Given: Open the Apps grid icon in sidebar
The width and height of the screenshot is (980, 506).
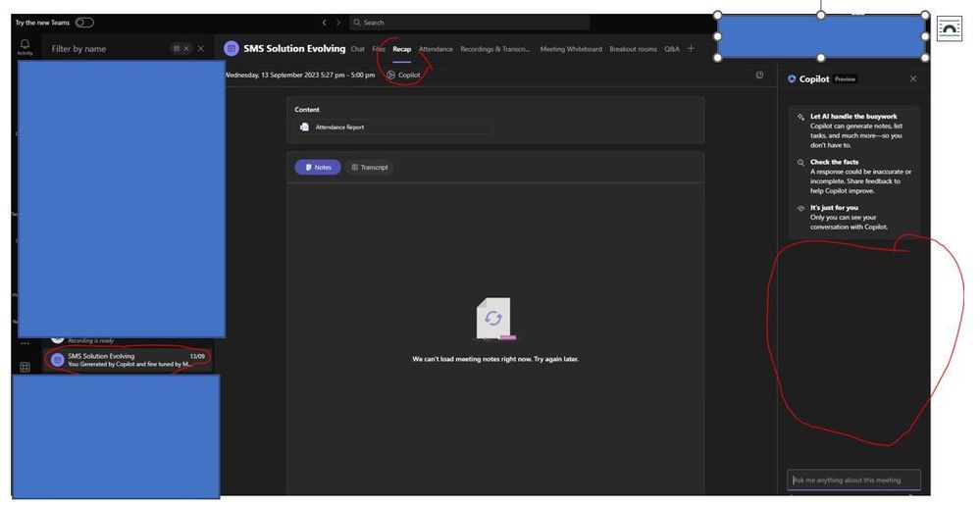Looking at the screenshot, I should [25, 367].
